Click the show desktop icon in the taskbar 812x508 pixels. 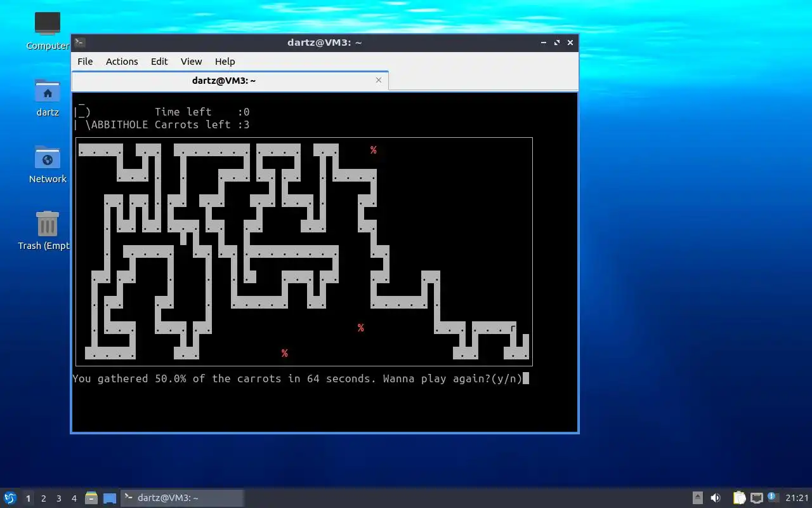point(110,498)
